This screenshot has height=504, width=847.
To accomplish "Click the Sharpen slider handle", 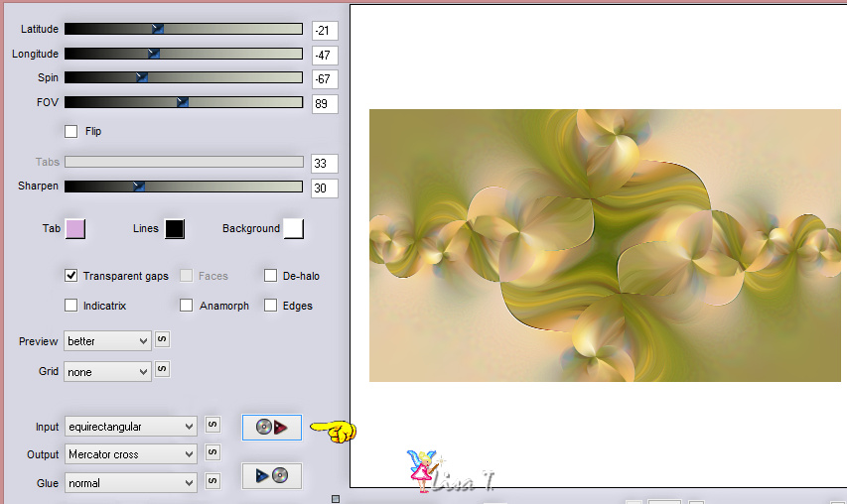I will tap(139, 187).
